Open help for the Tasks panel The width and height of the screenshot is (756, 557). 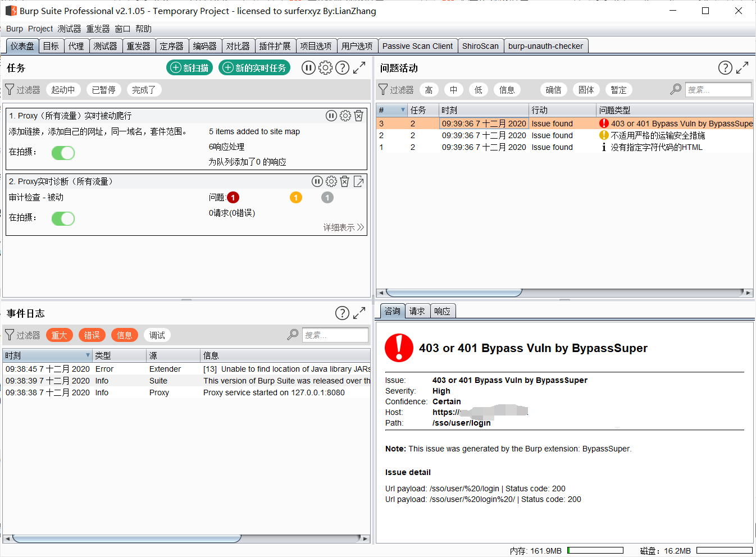click(342, 68)
